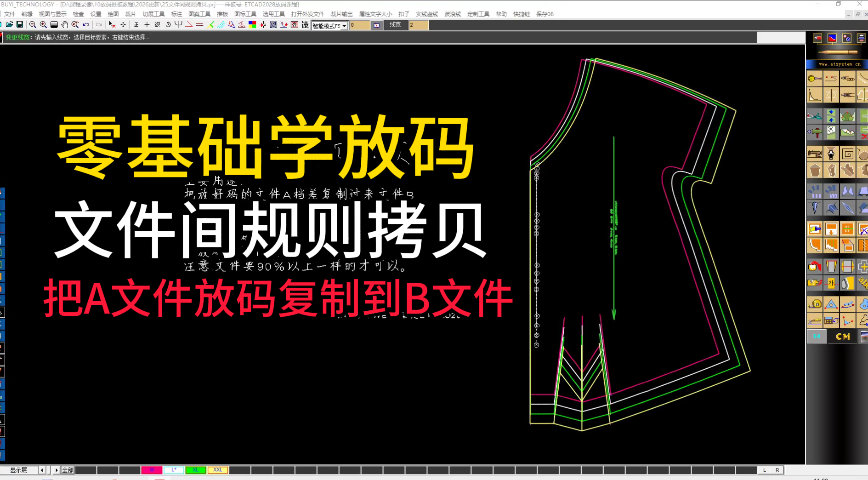Screen dimensions: 868x480
Task: Click the undo arrow icon
Action: (86, 25)
